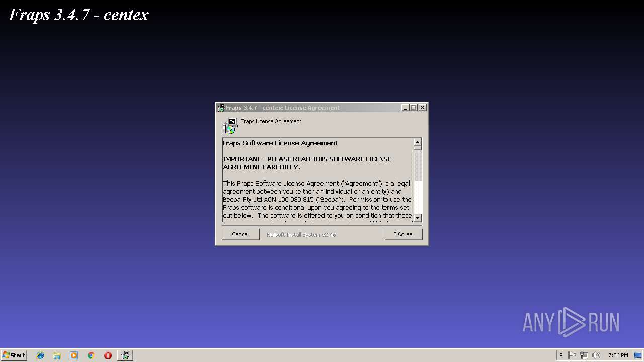The image size is (644, 362).
Task: Click the Fraps Software License Agreement heading
Action: (x=280, y=143)
